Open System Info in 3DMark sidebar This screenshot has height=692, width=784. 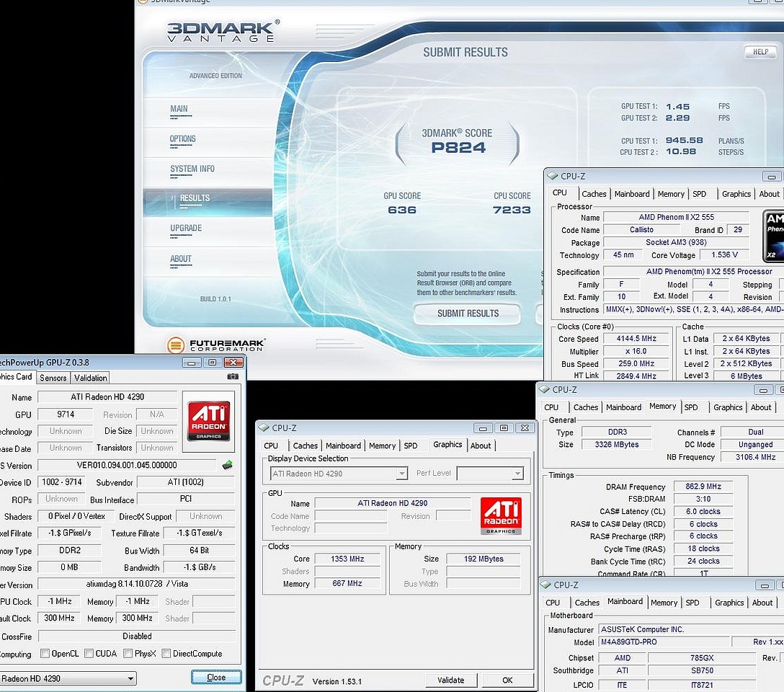pyautogui.click(x=192, y=169)
